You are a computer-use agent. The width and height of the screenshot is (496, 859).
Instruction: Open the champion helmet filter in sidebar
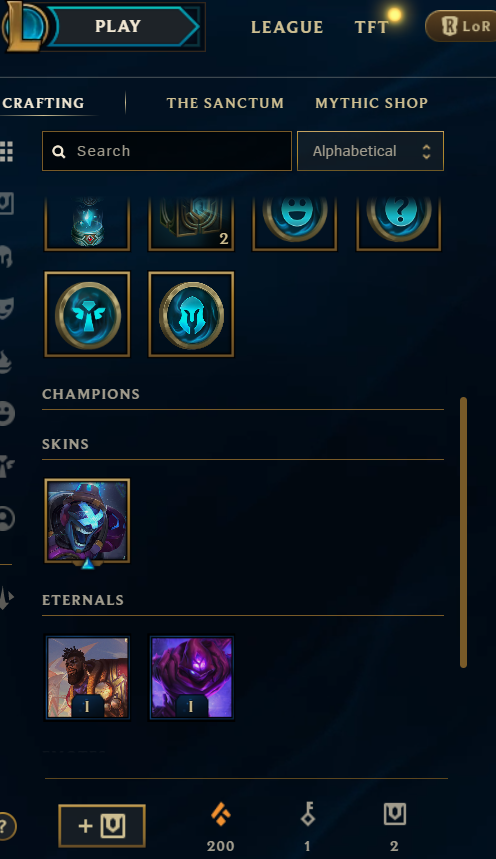5,256
